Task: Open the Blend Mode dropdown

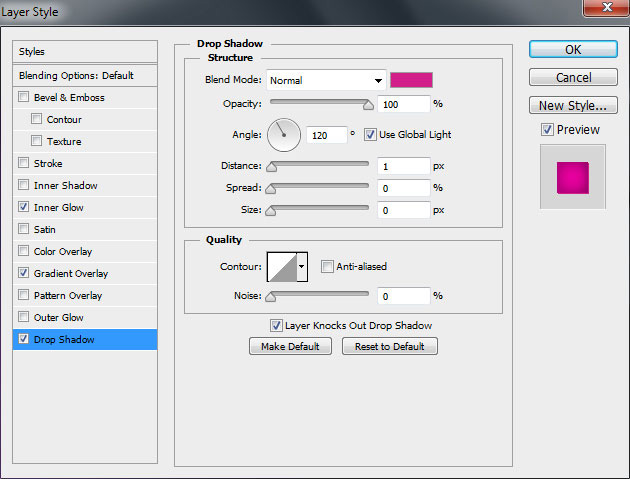Action: 326,81
